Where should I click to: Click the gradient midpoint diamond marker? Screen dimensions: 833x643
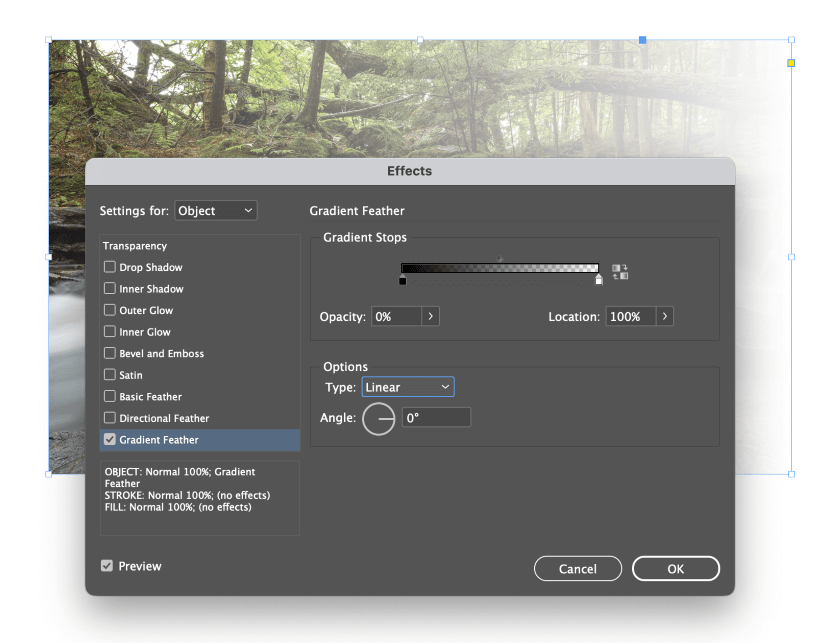[x=499, y=258]
